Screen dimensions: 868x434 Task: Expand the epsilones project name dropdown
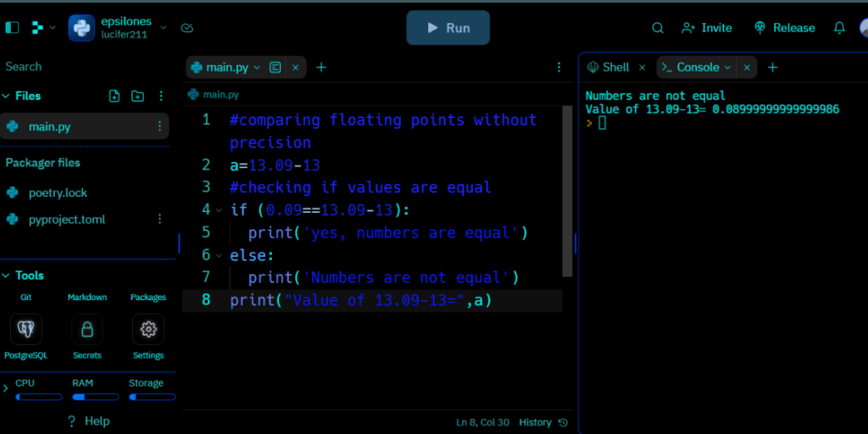(x=164, y=27)
